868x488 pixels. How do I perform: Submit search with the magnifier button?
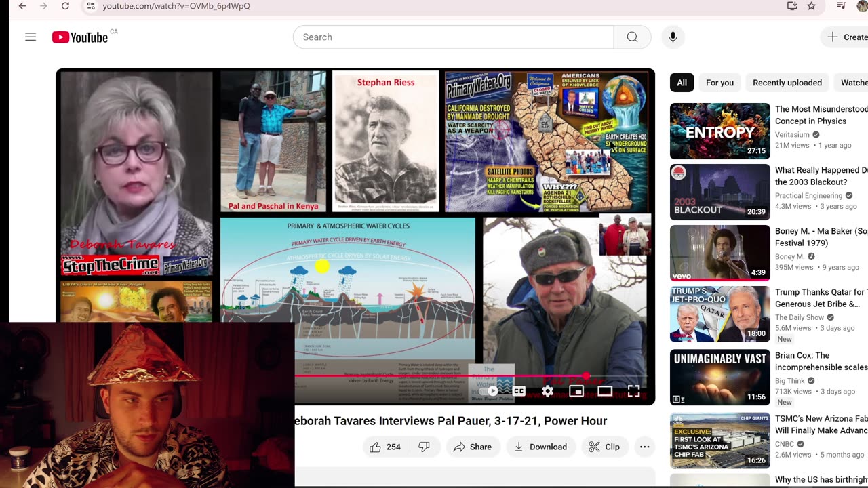coord(632,37)
